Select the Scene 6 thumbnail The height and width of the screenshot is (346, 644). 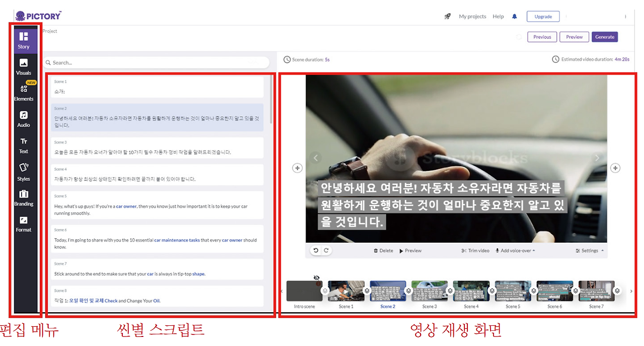click(x=555, y=291)
